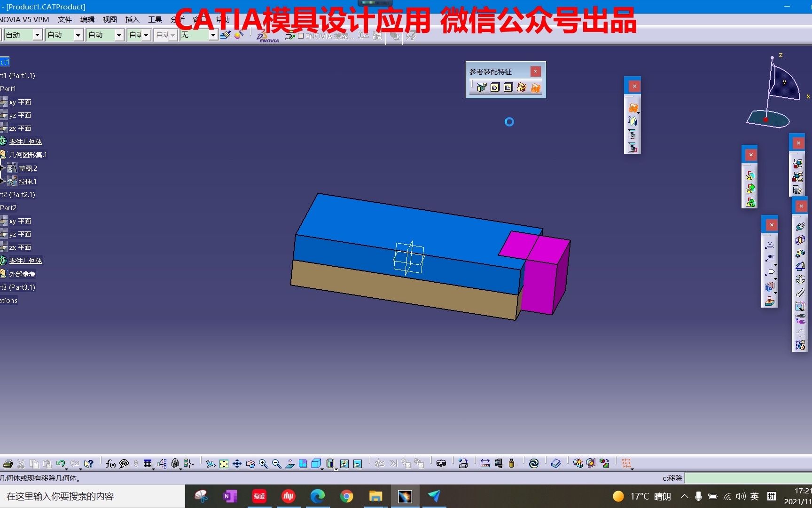Click the Hide/Show icon

pos(344,464)
